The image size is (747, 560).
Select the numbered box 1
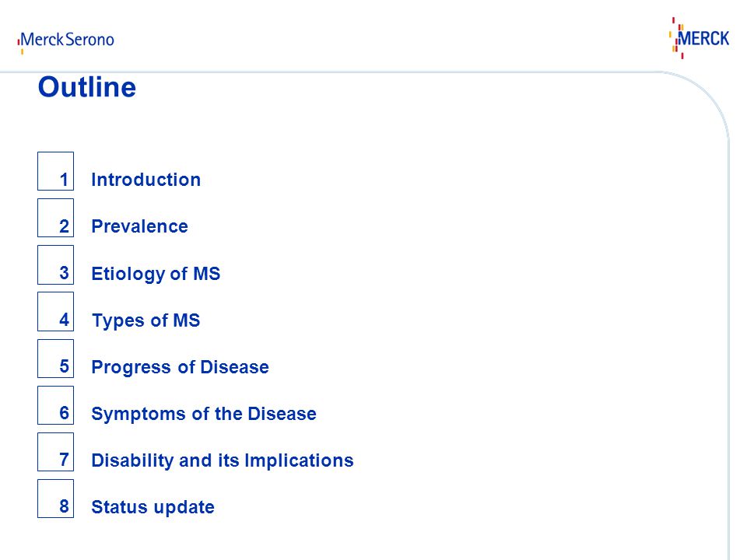click(x=56, y=171)
